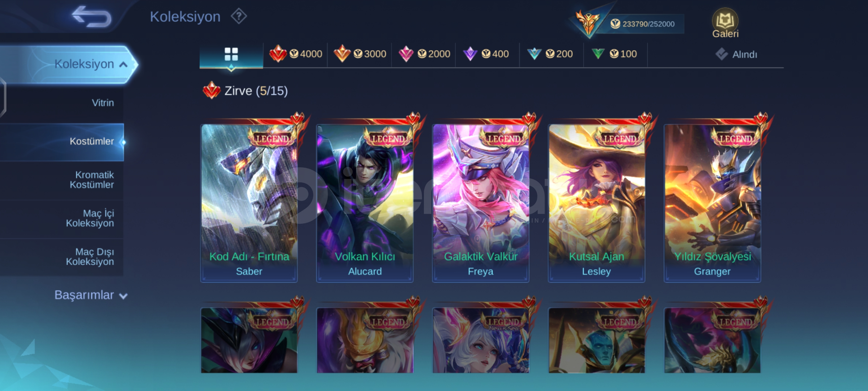
Task: Filter by the 200 blue gem tier
Action: click(x=550, y=54)
